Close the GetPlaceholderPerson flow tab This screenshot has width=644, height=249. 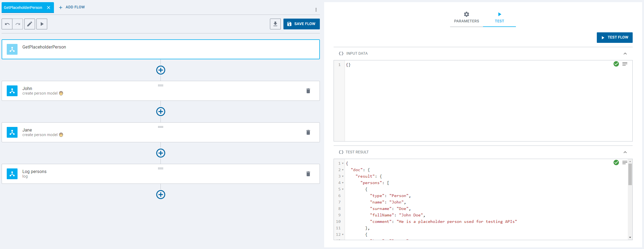pyautogui.click(x=49, y=8)
